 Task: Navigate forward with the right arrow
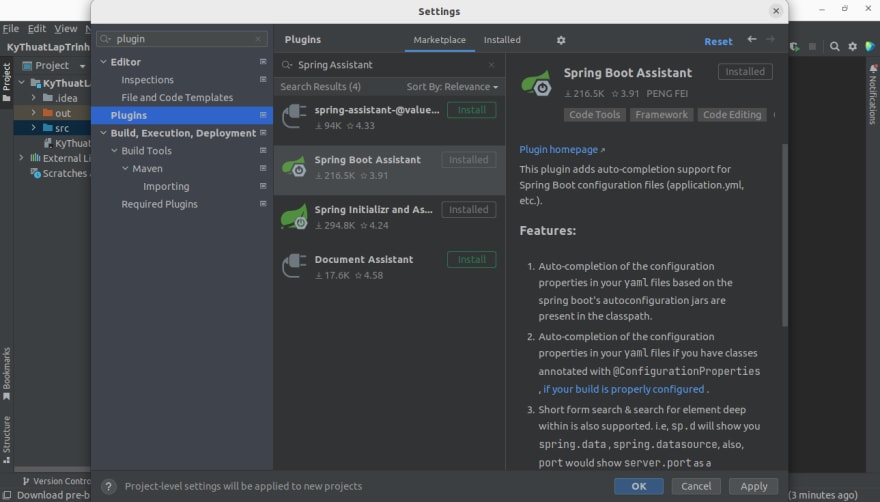tap(771, 39)
